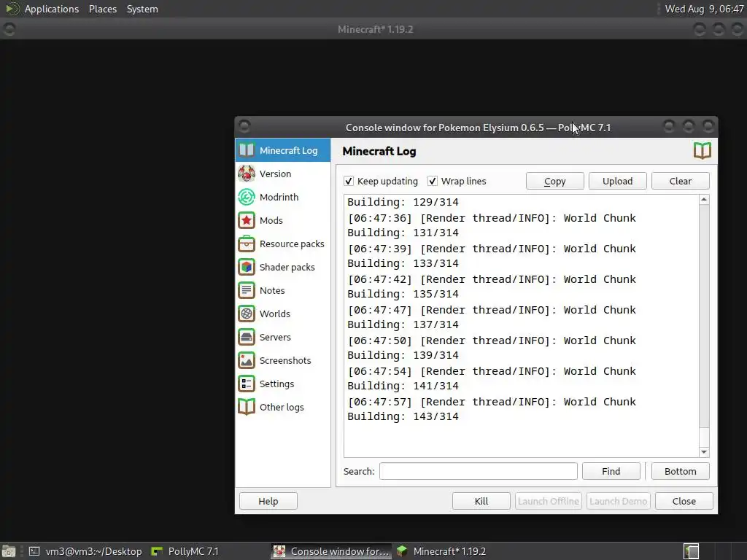Click log line with timestamp 06:47:36
Viewport: 747px width, 560px height.
[492, 218]
